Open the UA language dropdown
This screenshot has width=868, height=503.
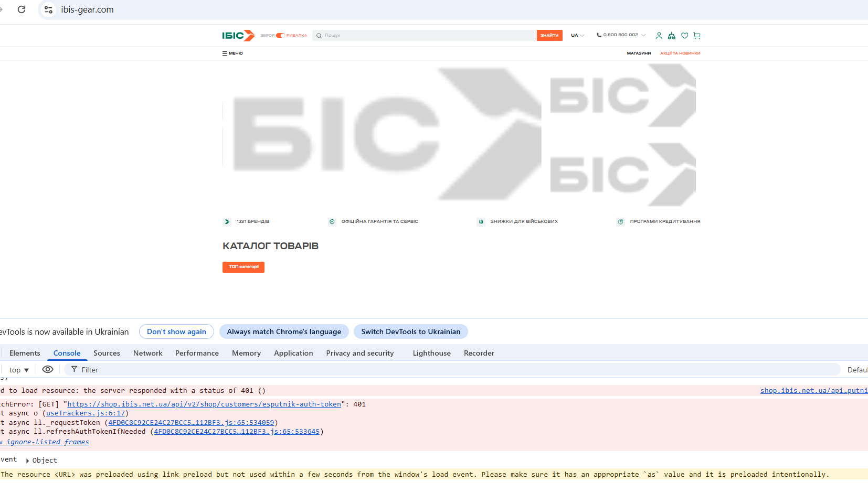577,36
